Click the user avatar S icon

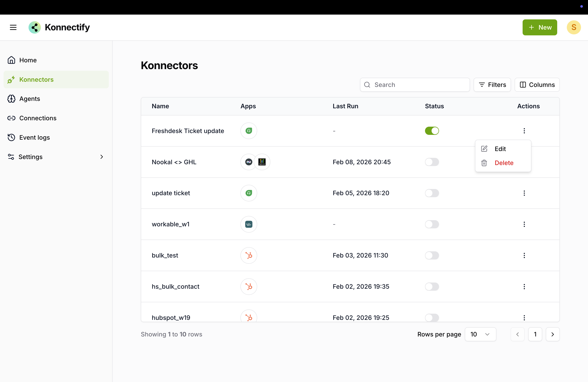[573, 27]
